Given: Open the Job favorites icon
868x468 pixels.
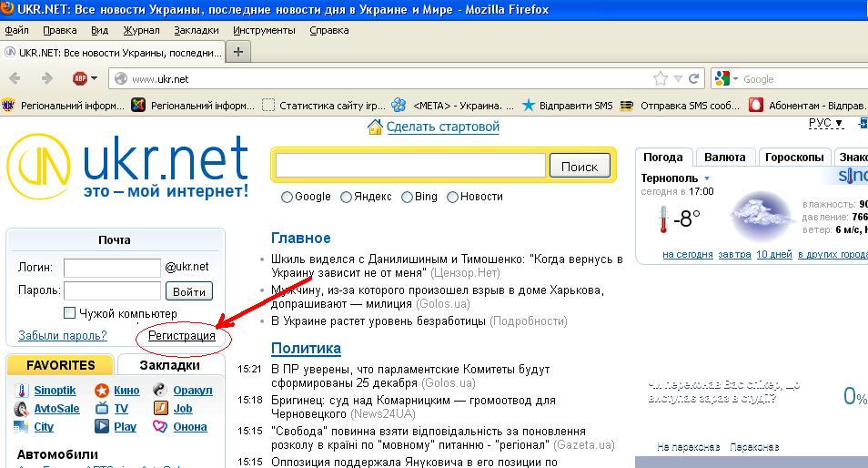Looking at the screenshot, I should 160,408.
